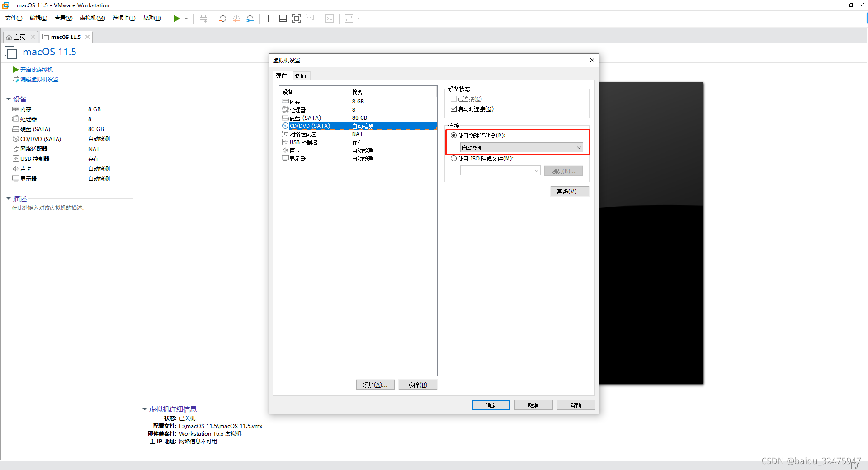Toggle the sidebar library panel icon

tap(269, 19)
